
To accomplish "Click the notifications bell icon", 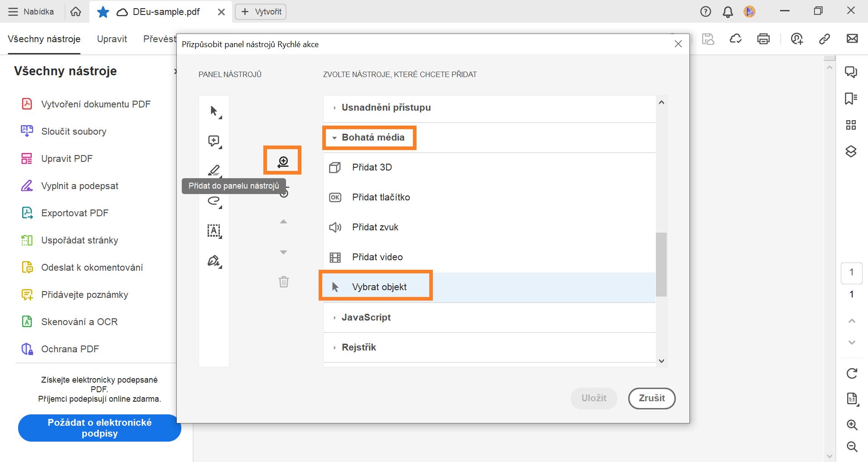I will pos(727,12).
